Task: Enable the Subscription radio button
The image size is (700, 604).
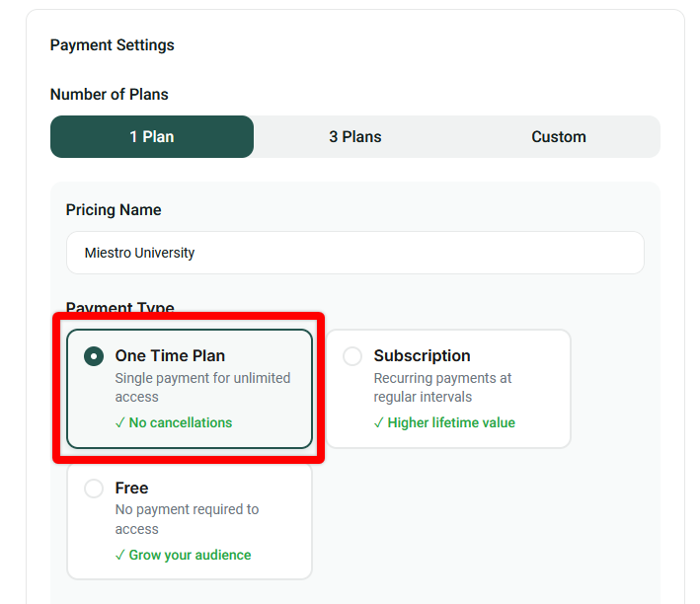Action: (352, 356)
